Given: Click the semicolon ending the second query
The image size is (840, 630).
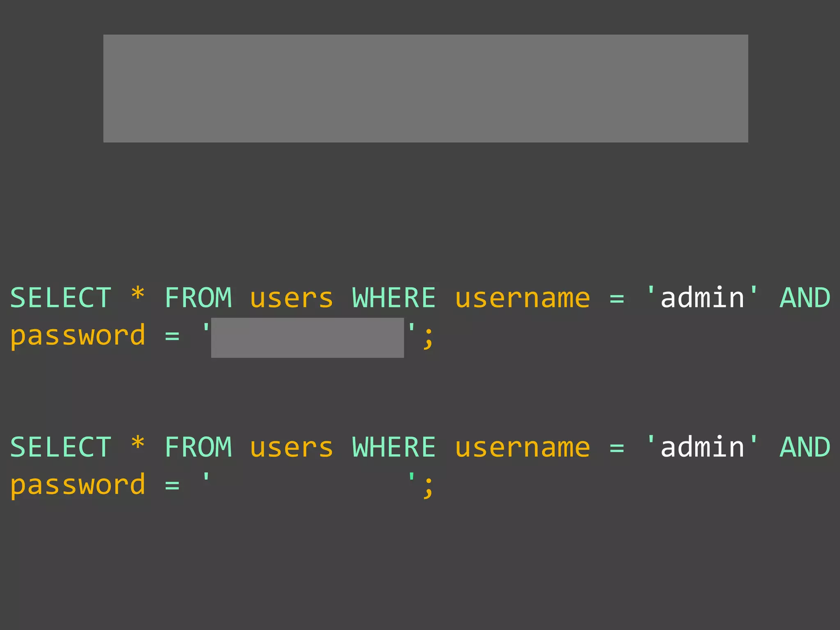Looking at the screenshot, I should click(428, 488).
